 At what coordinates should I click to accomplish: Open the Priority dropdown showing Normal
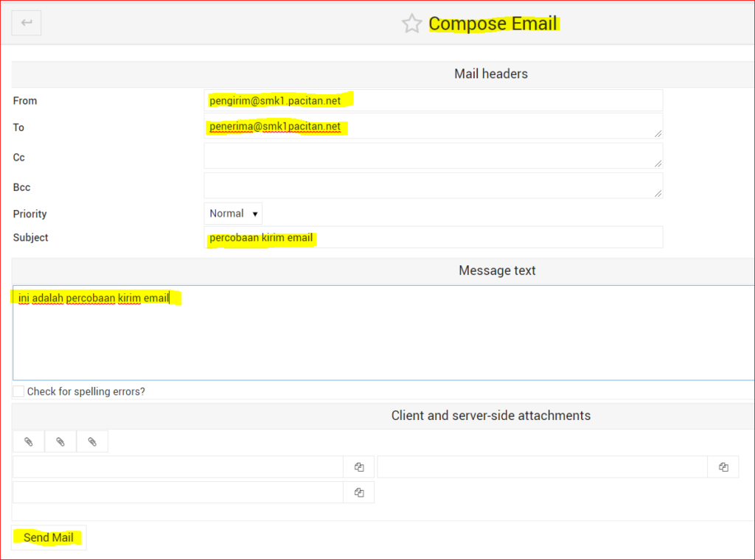click(x=233, y=214)
